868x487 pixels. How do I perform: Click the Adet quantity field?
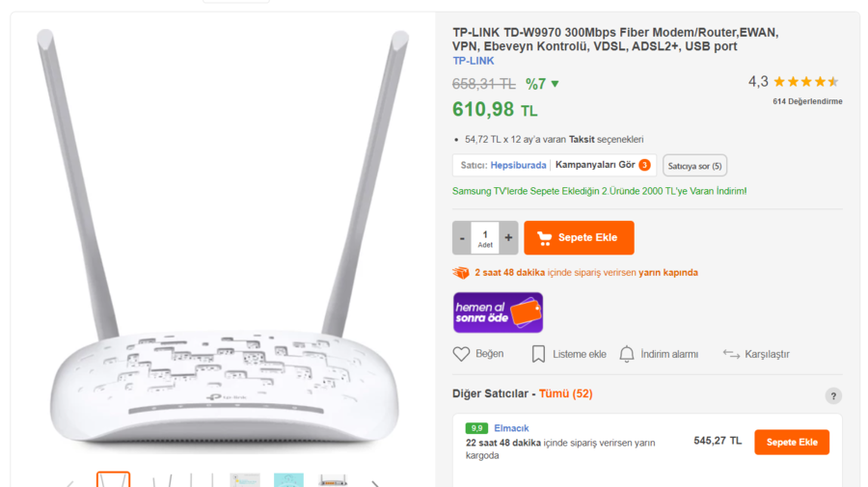pyautogui.click(x=485, y=238)
